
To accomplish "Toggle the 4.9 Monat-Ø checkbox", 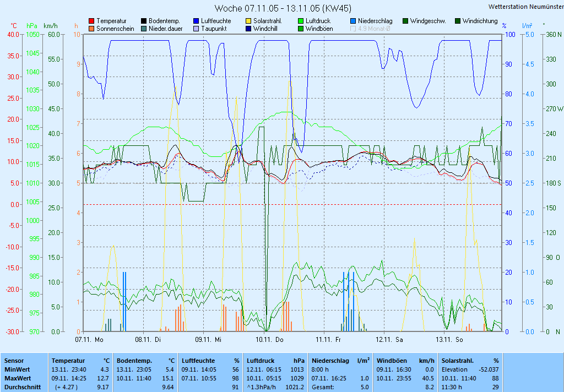I will pos(353,29).
